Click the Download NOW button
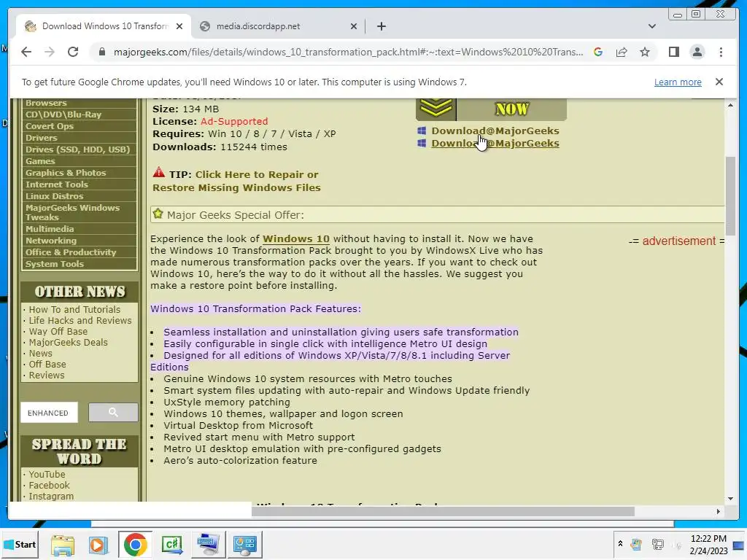The image size is (747, 560). (491, 109)
